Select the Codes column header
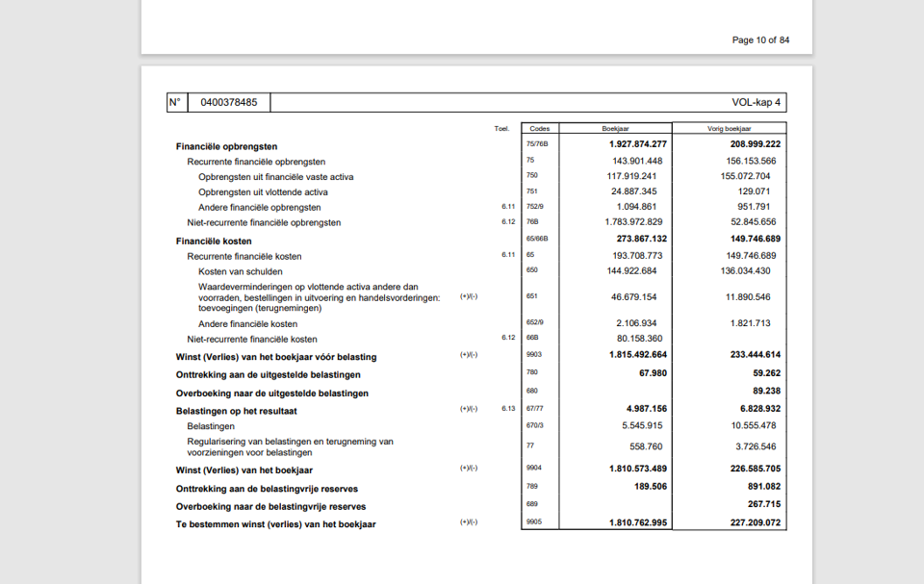Viewport: 924px width, 584px height. click(x=540, y=127)
